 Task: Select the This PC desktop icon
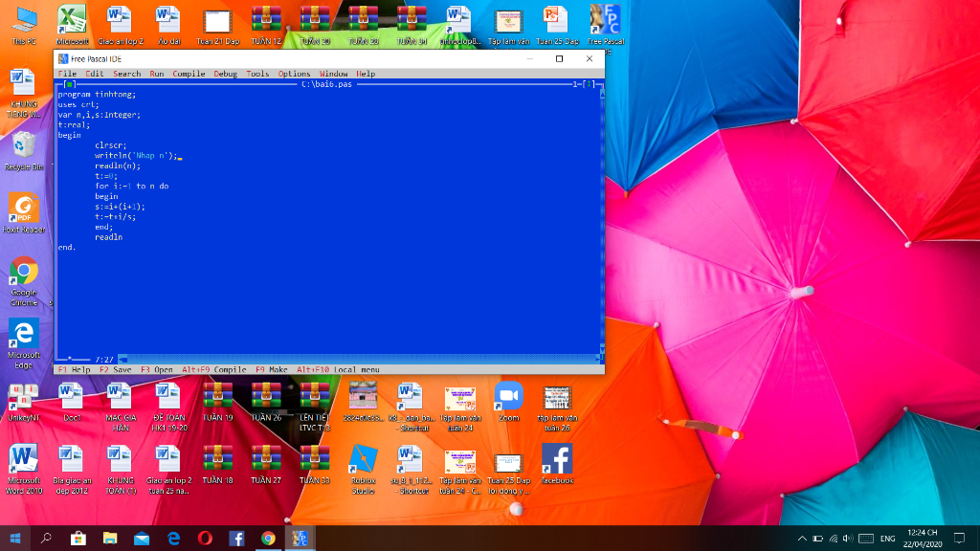coord(24,26)
